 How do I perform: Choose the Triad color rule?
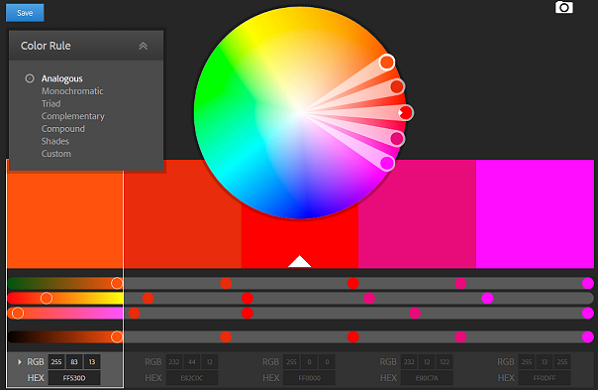(51, 104)
